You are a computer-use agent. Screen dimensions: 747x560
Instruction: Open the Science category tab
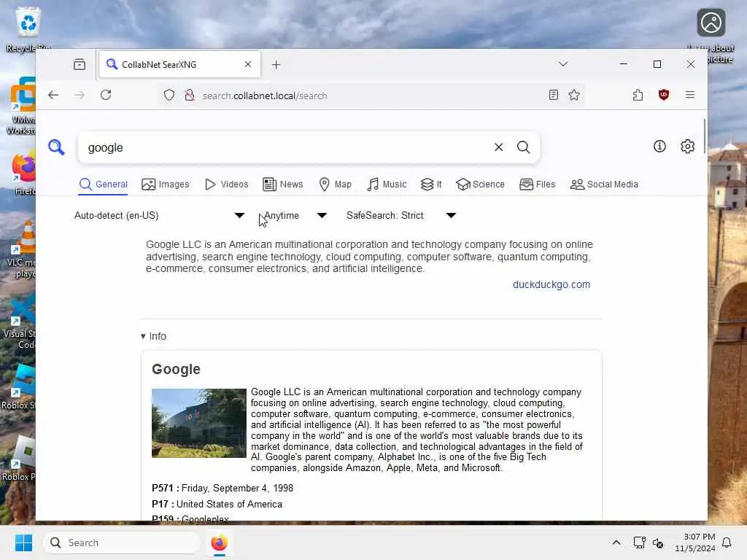coord(480,184)
